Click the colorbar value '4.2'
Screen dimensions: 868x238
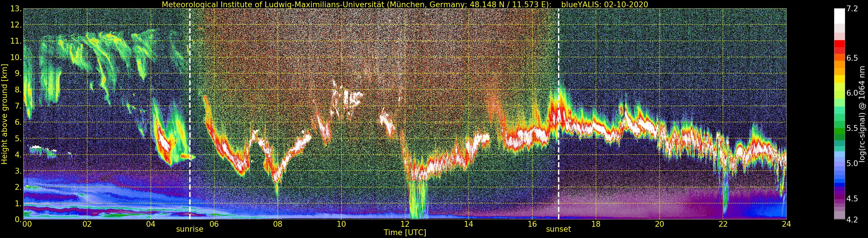(x=852, y=220)
